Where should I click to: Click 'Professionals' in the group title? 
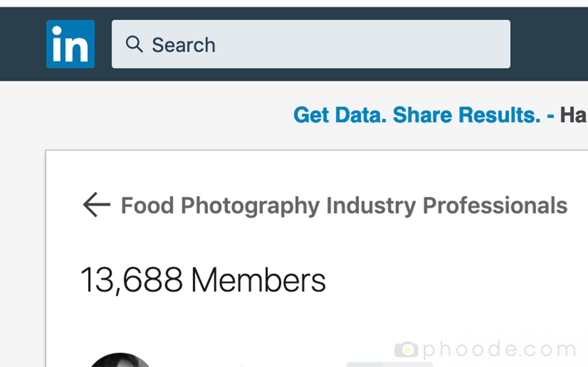(x=495, y=205)
